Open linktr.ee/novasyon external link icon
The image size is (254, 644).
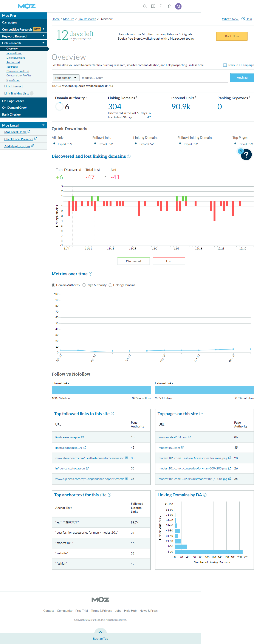pyautogui.click(x=82, y=437)
